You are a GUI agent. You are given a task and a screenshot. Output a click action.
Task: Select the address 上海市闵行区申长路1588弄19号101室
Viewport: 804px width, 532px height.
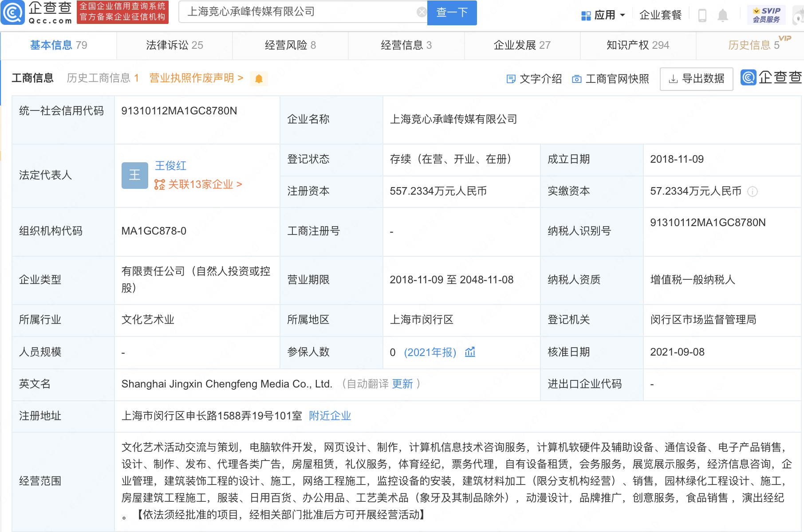click(212, 416)
